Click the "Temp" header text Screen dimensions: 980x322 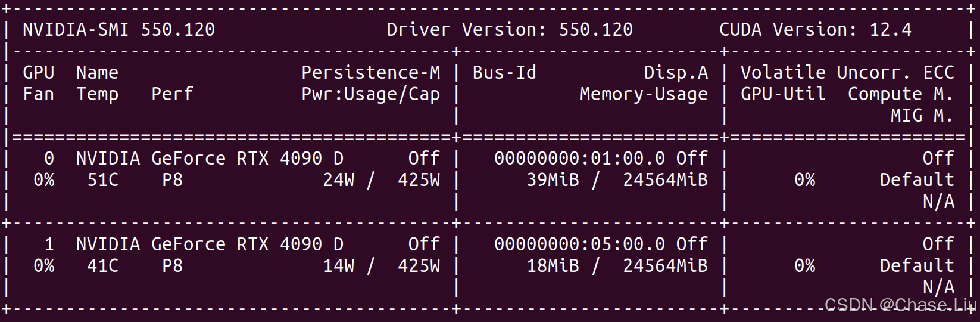(97, 94)
